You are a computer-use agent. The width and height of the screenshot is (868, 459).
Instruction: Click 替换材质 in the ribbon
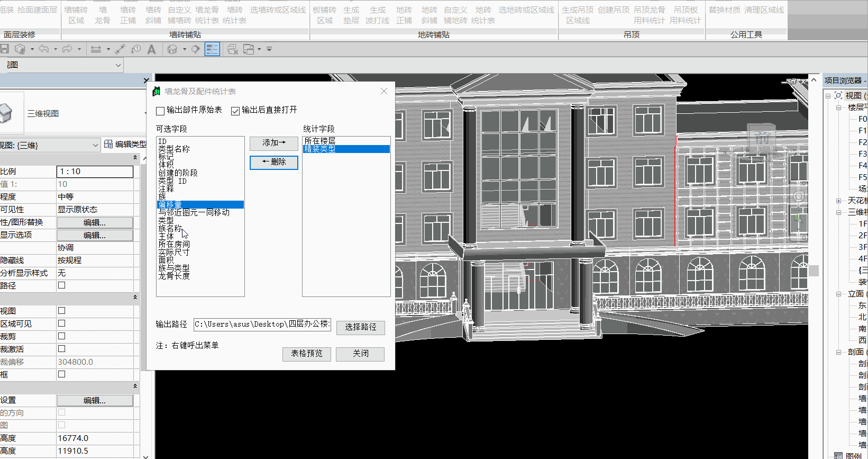pos(724,10)
